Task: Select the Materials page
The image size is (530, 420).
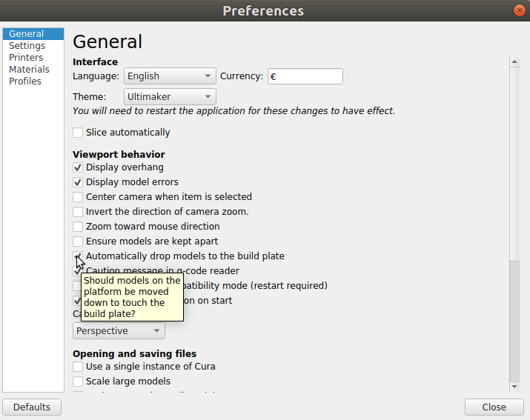Action: [29, 70]
